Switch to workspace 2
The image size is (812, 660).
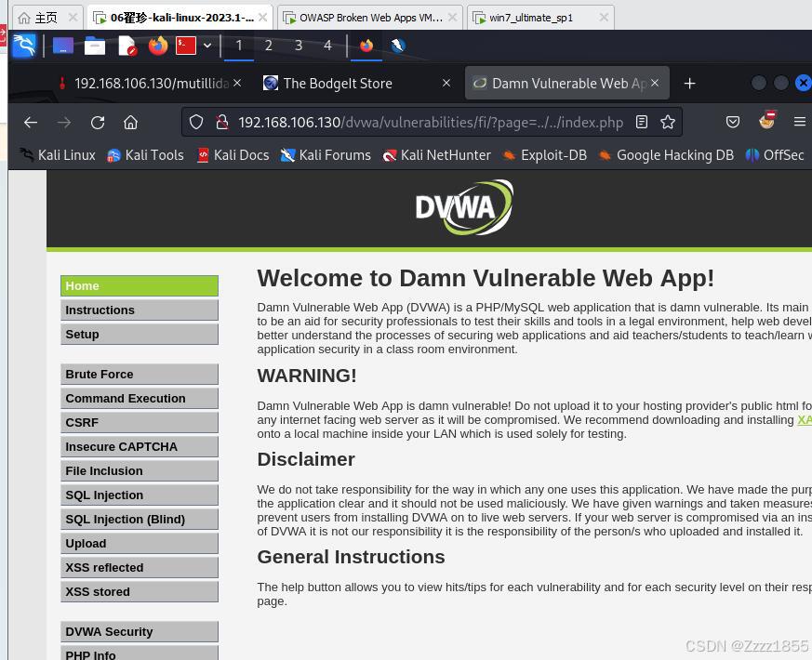coord(268,46)
